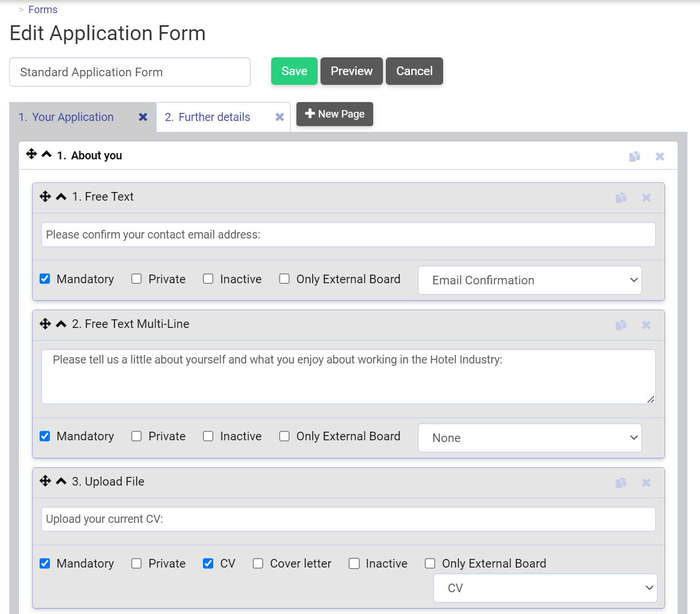The width and height of the screenshot is (700, 614).
Task: Collapse the Upload File question
Action: click(x=60, y=482)
